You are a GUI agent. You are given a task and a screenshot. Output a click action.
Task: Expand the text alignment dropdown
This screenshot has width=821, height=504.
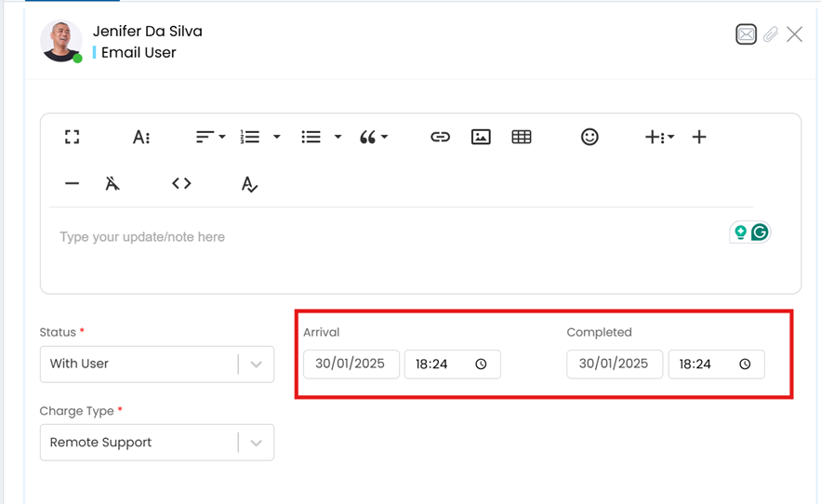[210, 137]
